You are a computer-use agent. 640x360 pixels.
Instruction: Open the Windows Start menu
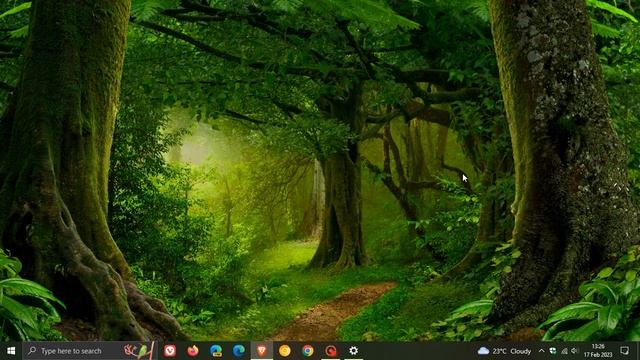[x=11, y=351]
